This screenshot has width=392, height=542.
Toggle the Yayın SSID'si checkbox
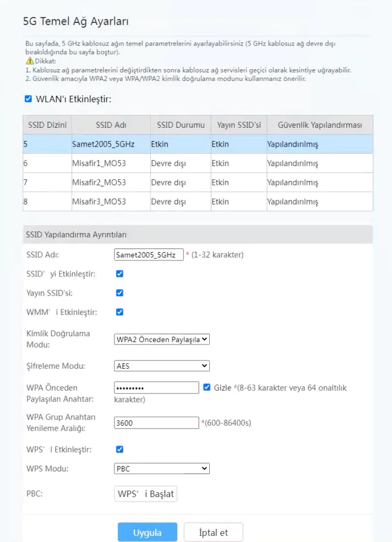tap(119, 293)
